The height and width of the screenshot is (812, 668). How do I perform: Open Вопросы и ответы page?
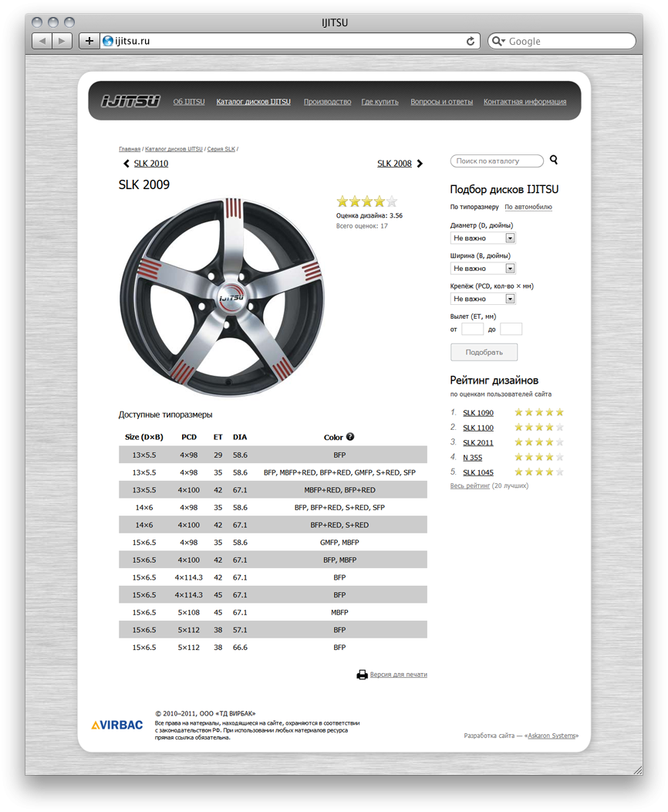[442, 102]
